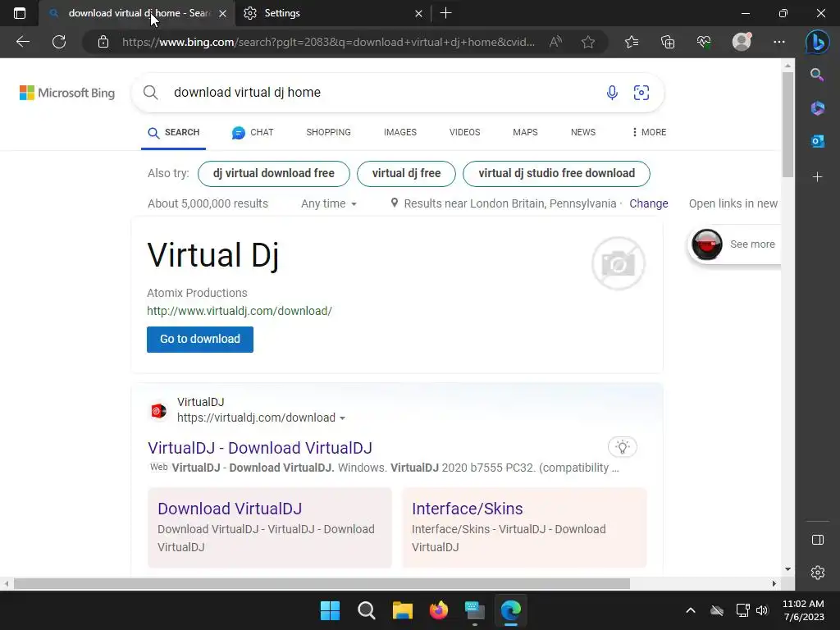
Task: Click virtual dj studio free download suggestion
Action: (557, 174)
